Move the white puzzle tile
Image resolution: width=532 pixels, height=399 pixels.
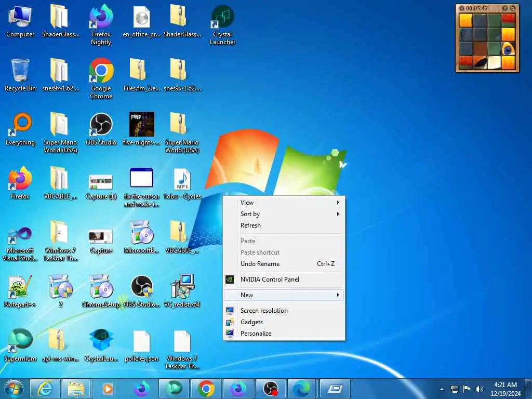[494, 62]
